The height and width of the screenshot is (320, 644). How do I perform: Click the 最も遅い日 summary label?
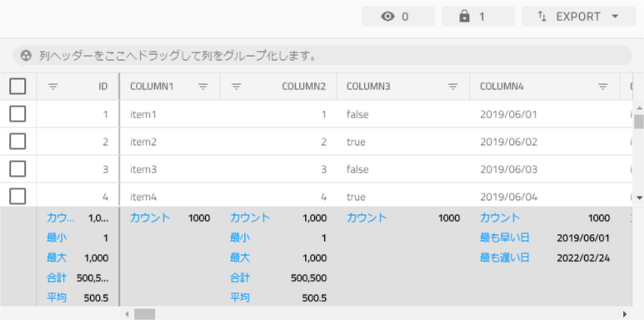pyautogui.click(x=505, y=257)
